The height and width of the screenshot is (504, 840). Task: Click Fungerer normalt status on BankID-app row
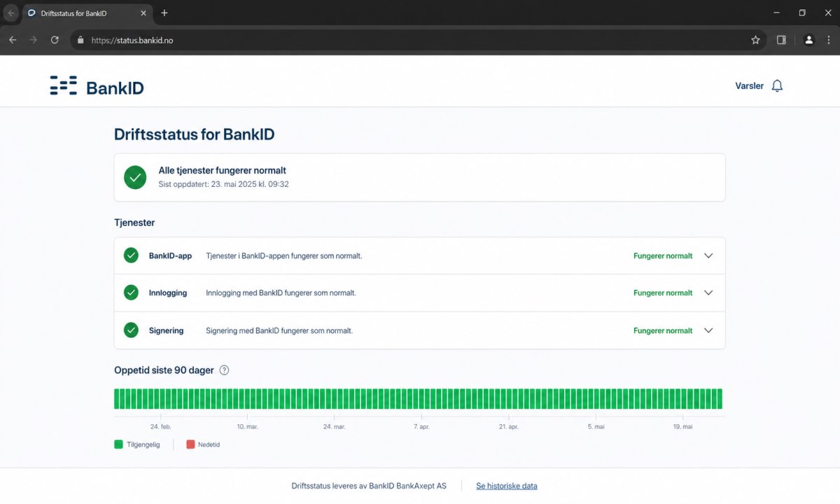(663, 256)
